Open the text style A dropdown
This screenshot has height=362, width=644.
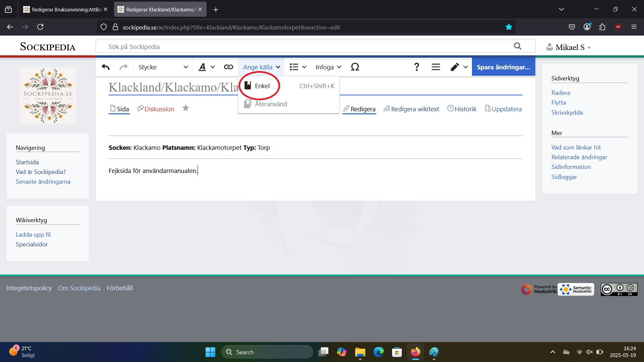pyautogui.click(x=206, y=67)
